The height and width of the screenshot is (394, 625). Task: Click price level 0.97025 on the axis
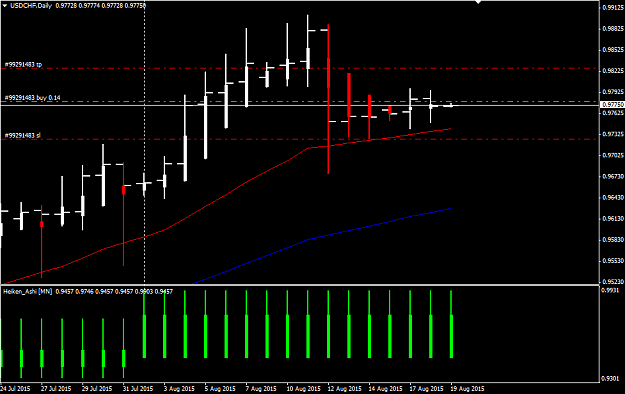[613, 156]
